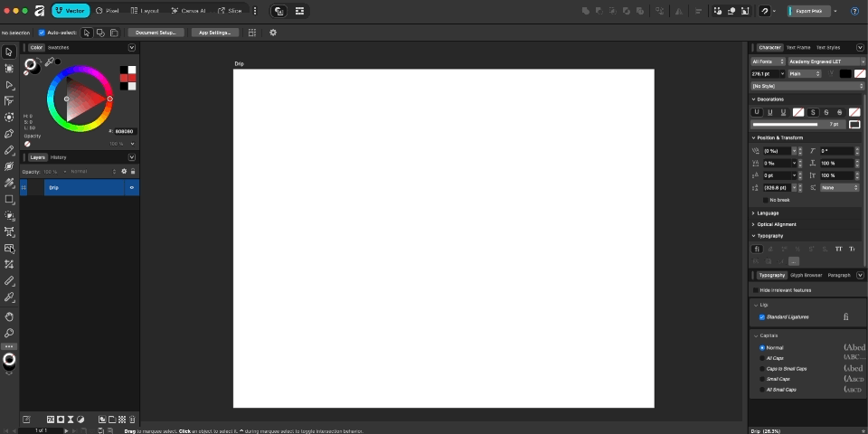Open the Canva AI studio tab
Image resolution: width=868 pixels, height=434 pixels.
coord(188,11)
